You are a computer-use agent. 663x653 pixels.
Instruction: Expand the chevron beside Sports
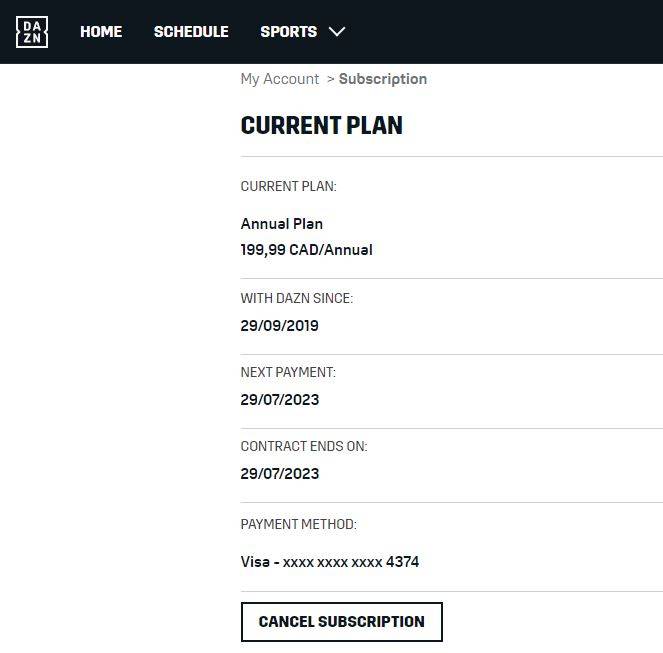click(337, 32)
